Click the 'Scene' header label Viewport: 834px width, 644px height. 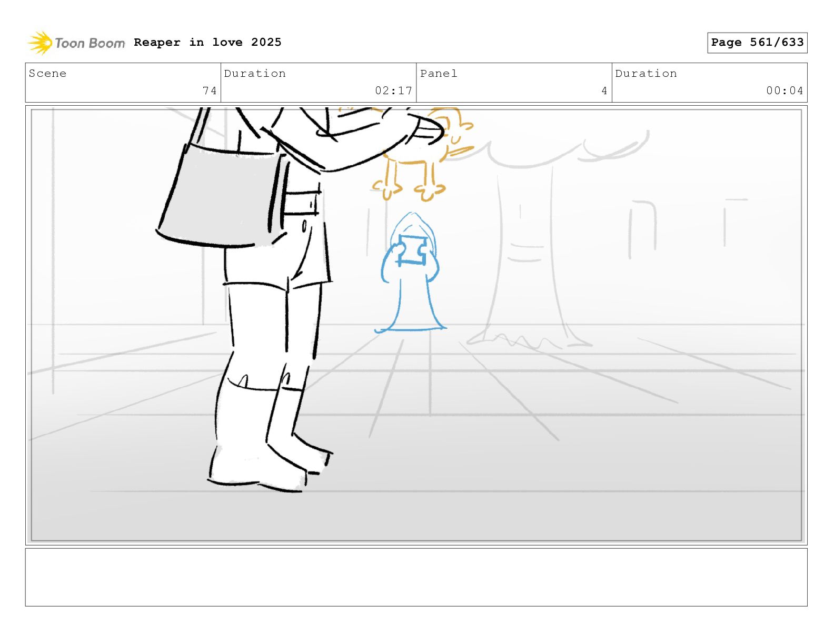pyautogui.click(x=48, y=74)
